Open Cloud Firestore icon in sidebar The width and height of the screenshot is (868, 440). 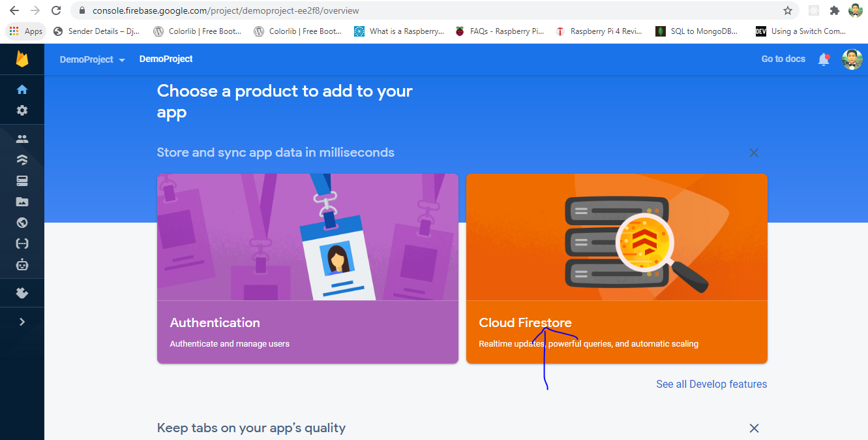[22, 160]
